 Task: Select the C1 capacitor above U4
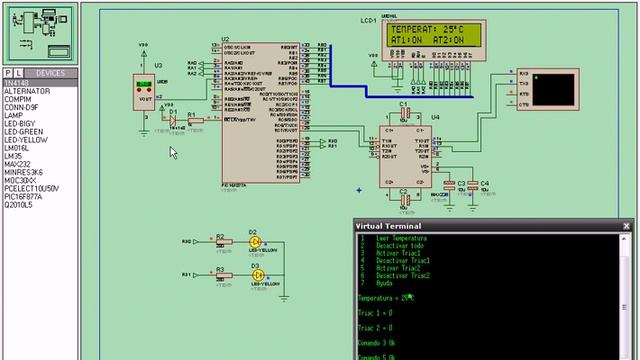405,113
